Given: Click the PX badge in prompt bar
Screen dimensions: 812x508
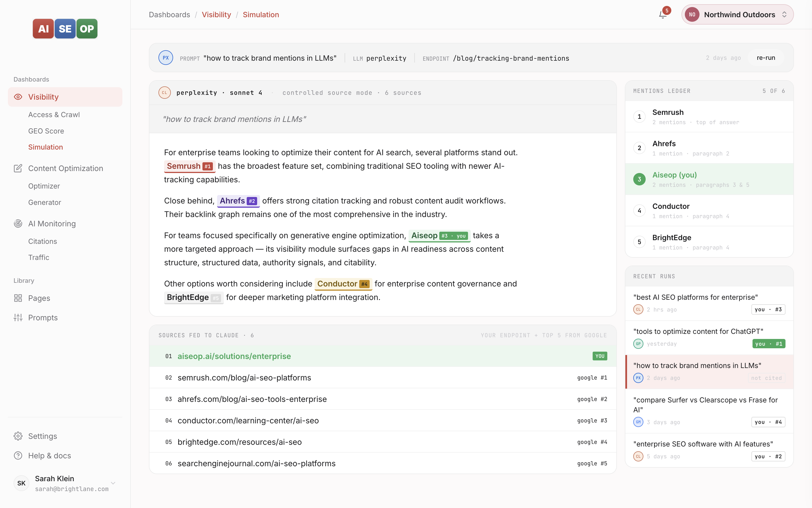Looking at the screenshot, I should click(166, 58).
